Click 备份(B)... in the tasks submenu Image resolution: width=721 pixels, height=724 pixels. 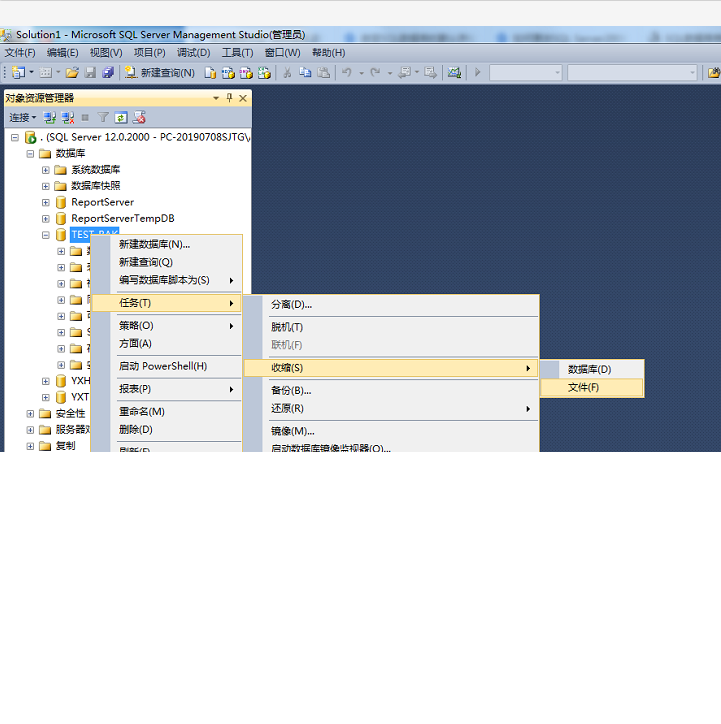[291, 390]
